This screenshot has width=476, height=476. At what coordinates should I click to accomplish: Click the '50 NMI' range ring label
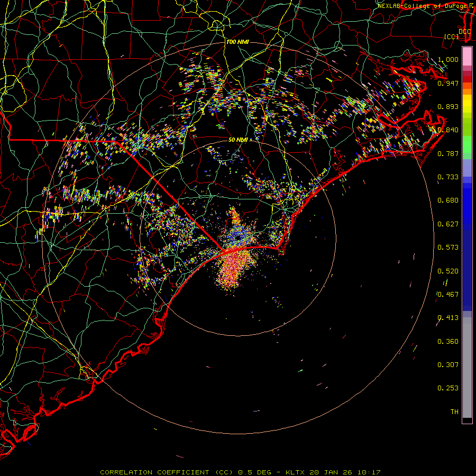point(239,140)
